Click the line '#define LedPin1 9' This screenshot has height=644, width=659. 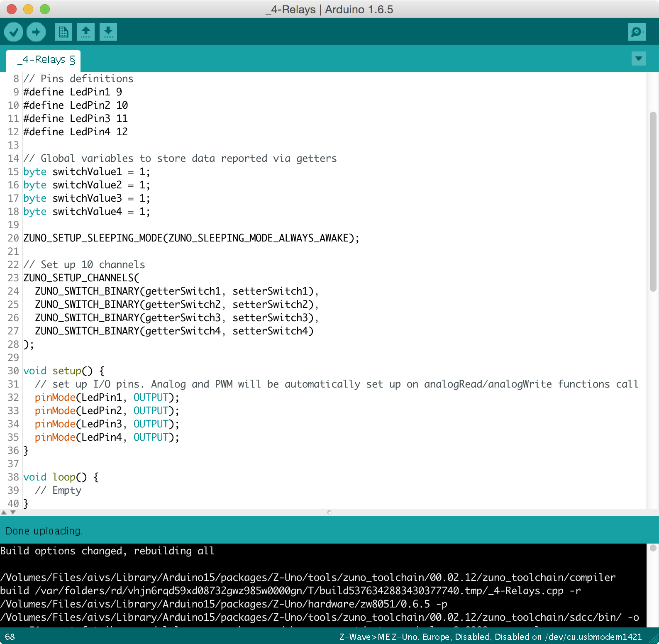tap(73, 92)
